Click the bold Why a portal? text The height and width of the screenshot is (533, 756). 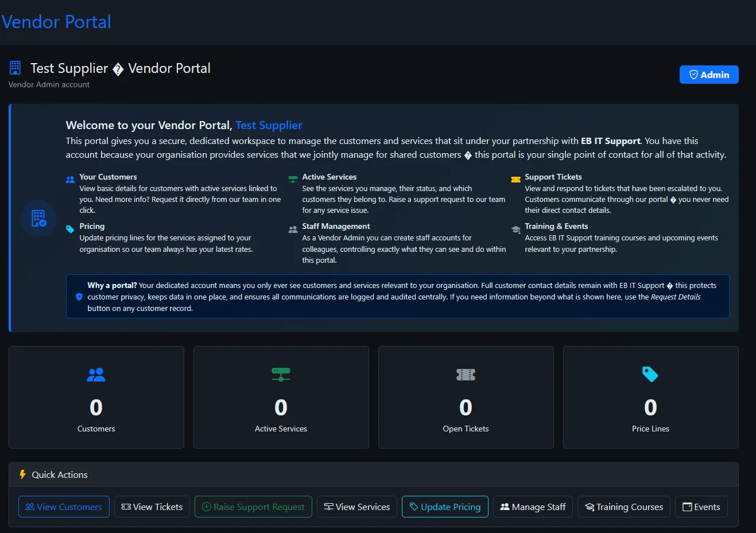tap(112, 285)
